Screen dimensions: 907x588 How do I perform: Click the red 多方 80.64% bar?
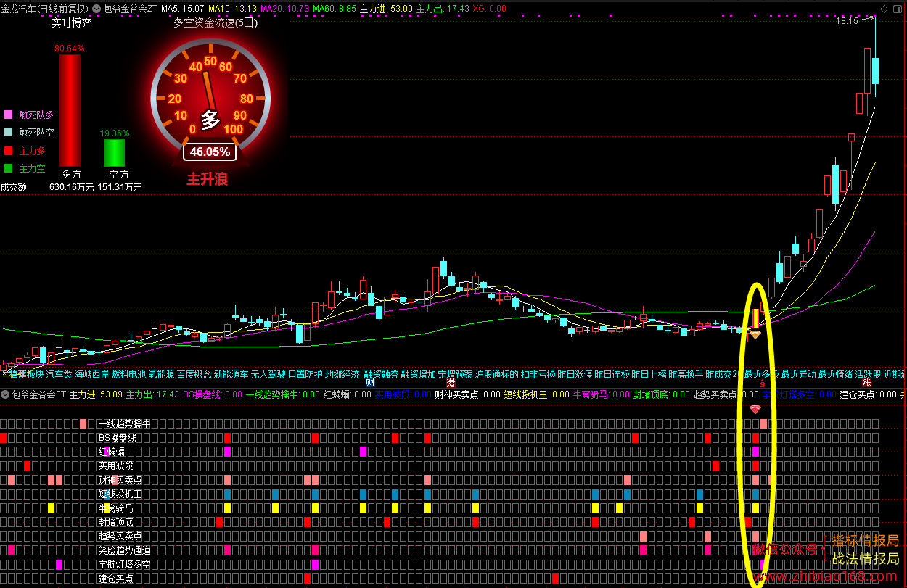pyautogui.click(x=70, y=110)
